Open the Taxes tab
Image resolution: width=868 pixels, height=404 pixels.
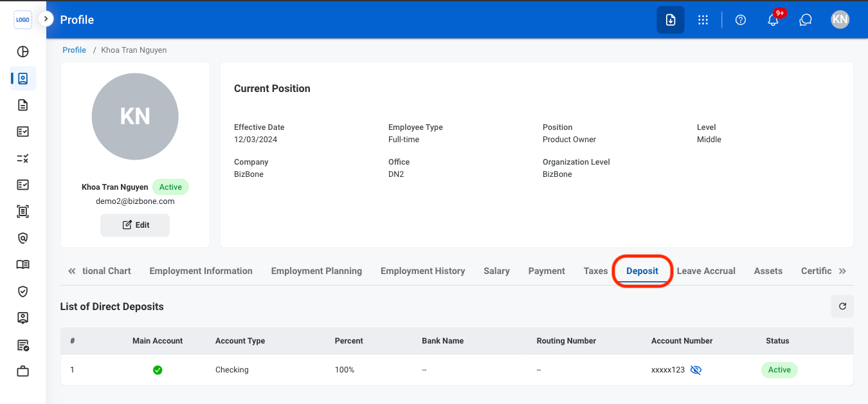[x=596, y=271]
